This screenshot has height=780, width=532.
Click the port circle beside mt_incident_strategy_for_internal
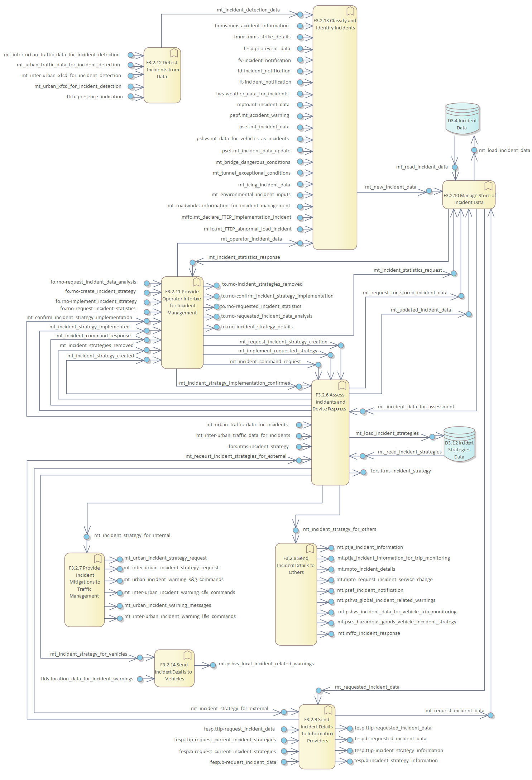[x=87, y=537]
